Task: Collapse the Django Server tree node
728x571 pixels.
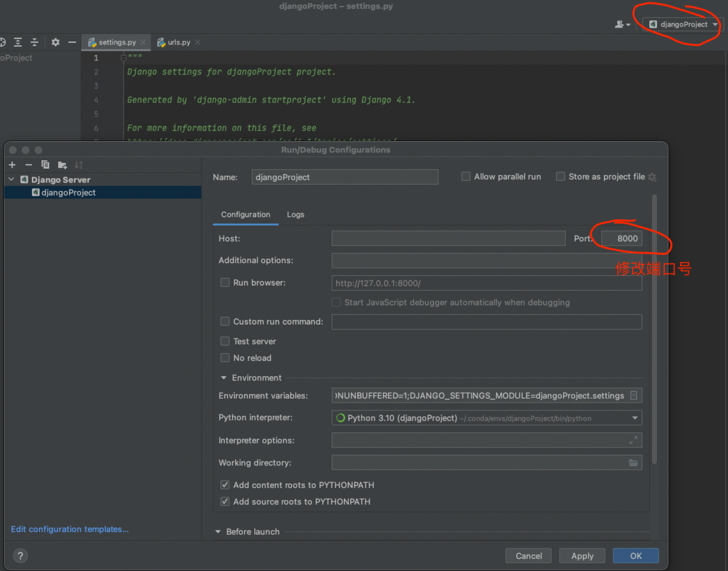Action: click(x=12, y=179)
